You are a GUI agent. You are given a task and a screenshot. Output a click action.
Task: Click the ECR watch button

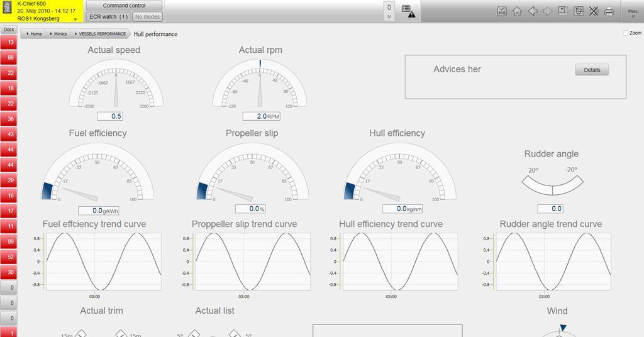pyautogui.click(x=108, y=17)
